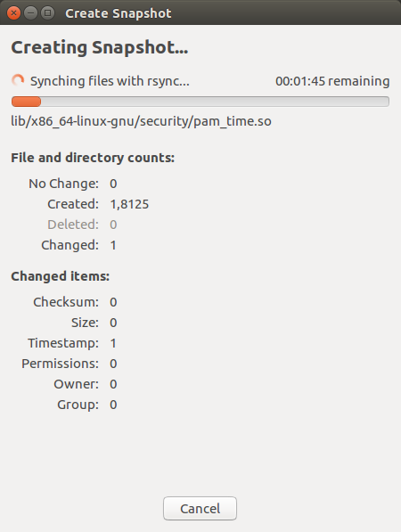The width and height of the screenshot is (401, 532).
Task: Click the rsync spinner icon
Action: pos(18,81)
